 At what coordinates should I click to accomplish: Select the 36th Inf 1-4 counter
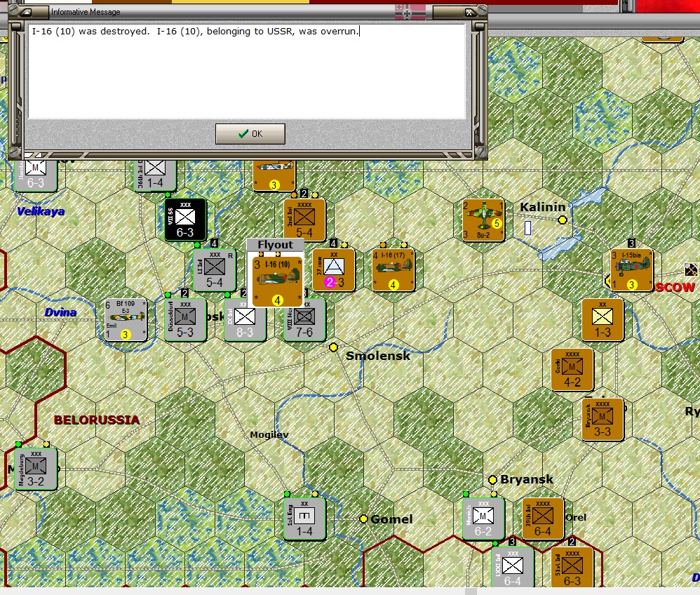pos(155,175)
